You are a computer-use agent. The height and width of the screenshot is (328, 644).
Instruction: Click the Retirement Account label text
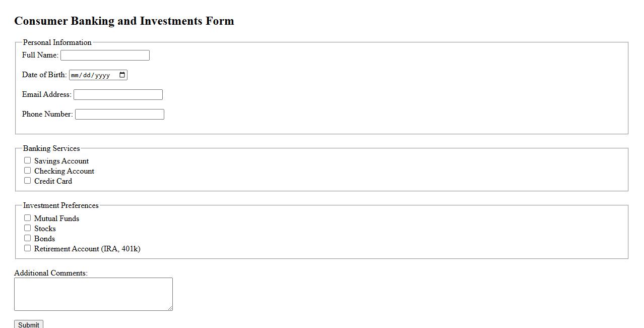(x=87, y=249)
